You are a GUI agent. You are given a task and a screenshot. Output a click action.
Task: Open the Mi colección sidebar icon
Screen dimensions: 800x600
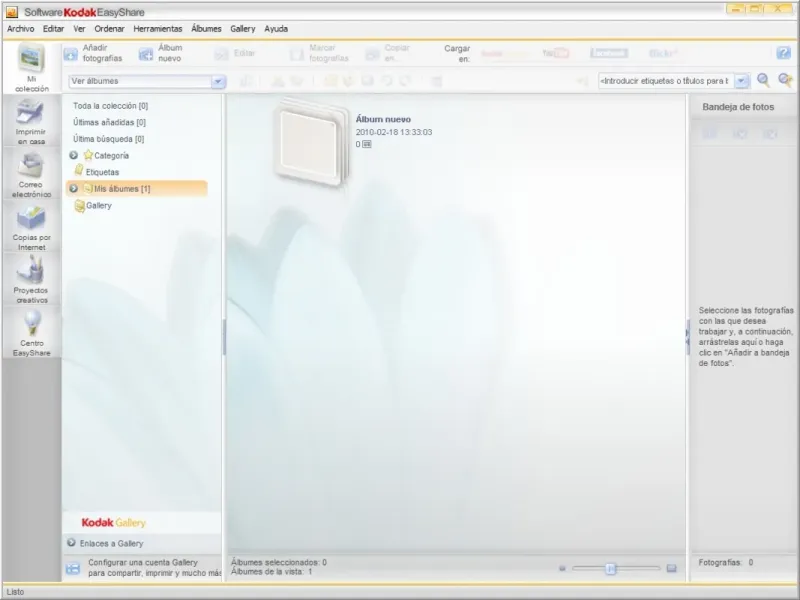coord(32,58)
